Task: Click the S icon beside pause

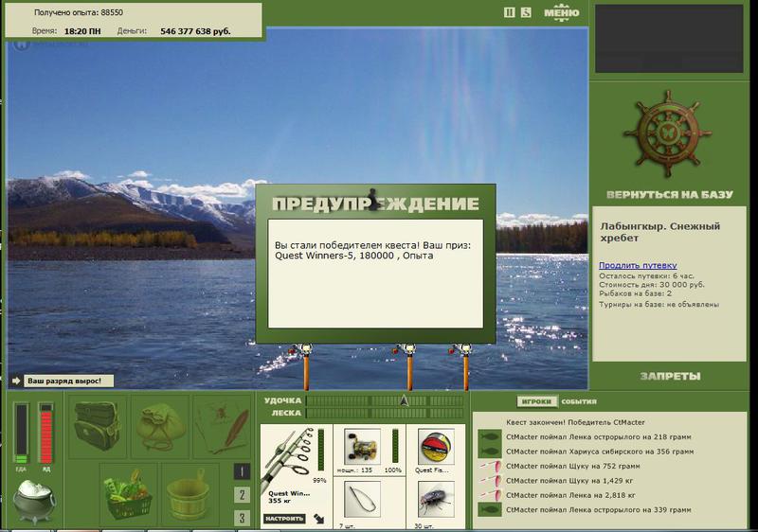Action: click(526, 12)
